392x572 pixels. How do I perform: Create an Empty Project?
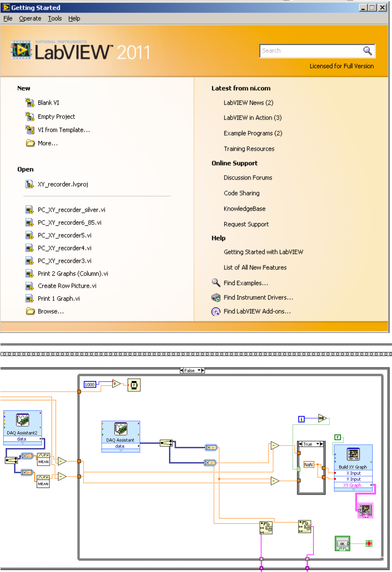(x=56, y=117)
